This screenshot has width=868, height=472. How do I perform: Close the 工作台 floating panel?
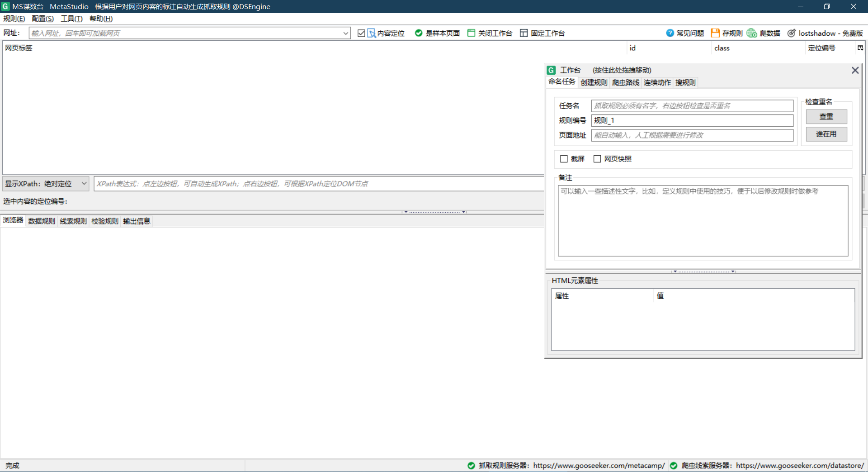coord(855,70)
